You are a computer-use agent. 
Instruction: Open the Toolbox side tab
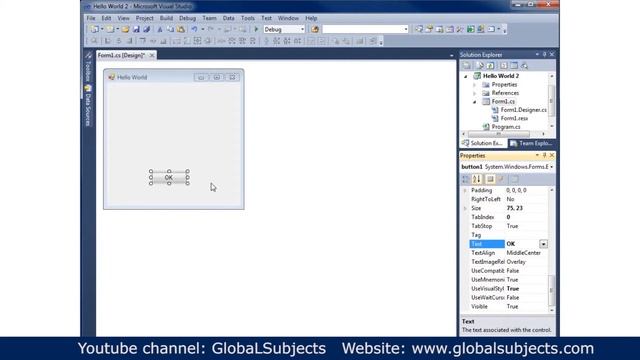tap(88, 67)
